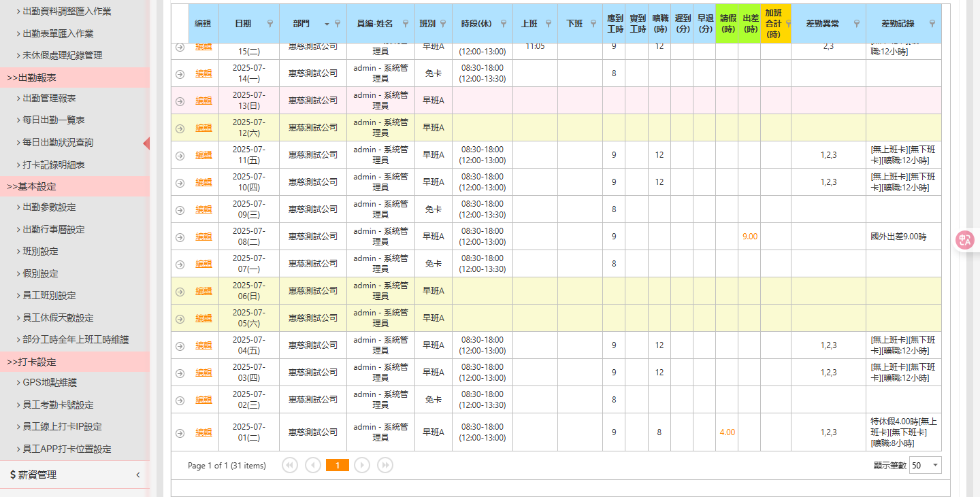This screenshot has height=497, width=980.
Task: Click 4.00 請假 value for 2025-07-01
Action: coord(727,432)
